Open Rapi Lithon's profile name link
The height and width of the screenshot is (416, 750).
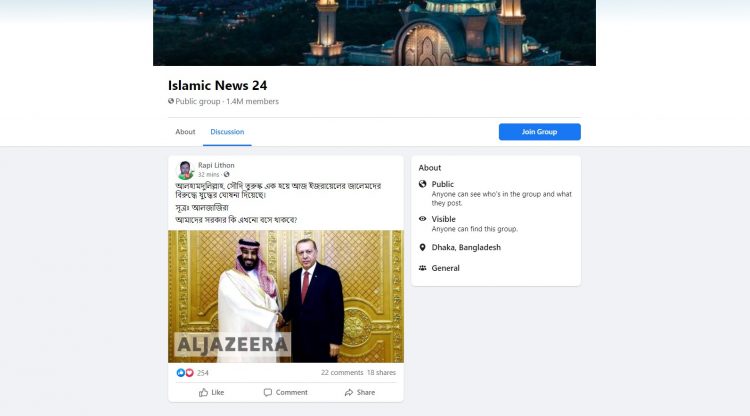pyautogui.click(x=216, y=165)
